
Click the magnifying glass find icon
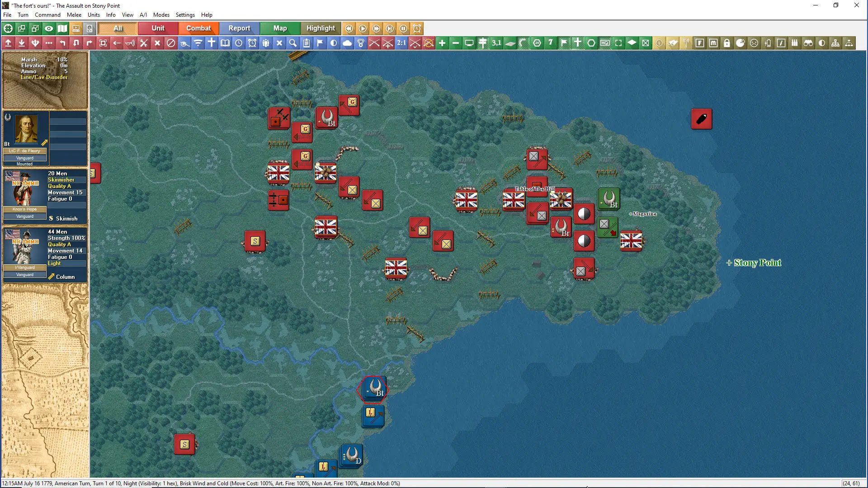[x=293, y=43]
